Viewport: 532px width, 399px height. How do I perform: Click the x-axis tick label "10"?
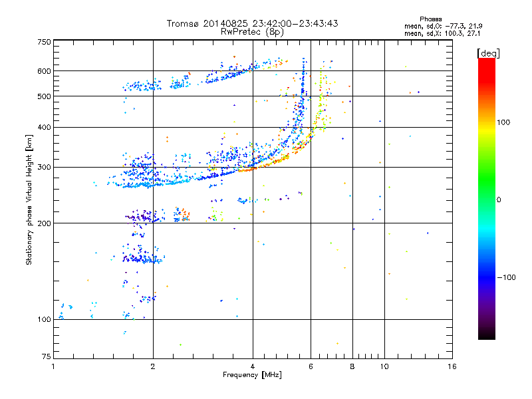[384, 366]
